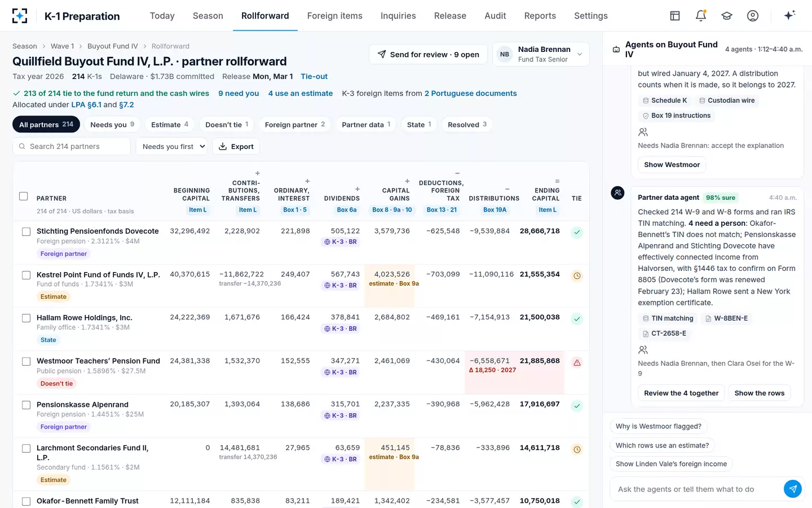Click the Partner data agent avatar icon
812x508 pixels.
pos(618,193)
